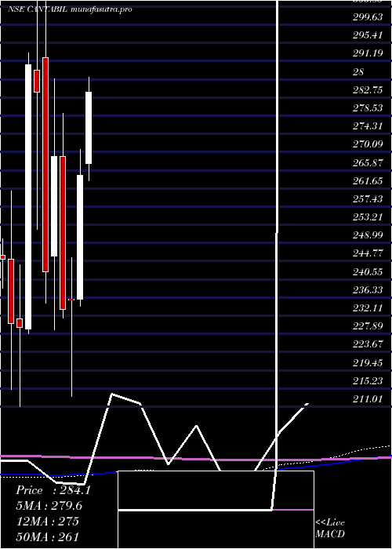Select the 257.43 price axis label
Image resolution: width=392 pixels, height=549 pixels.
pyautogui.click(x=368, y=199)
